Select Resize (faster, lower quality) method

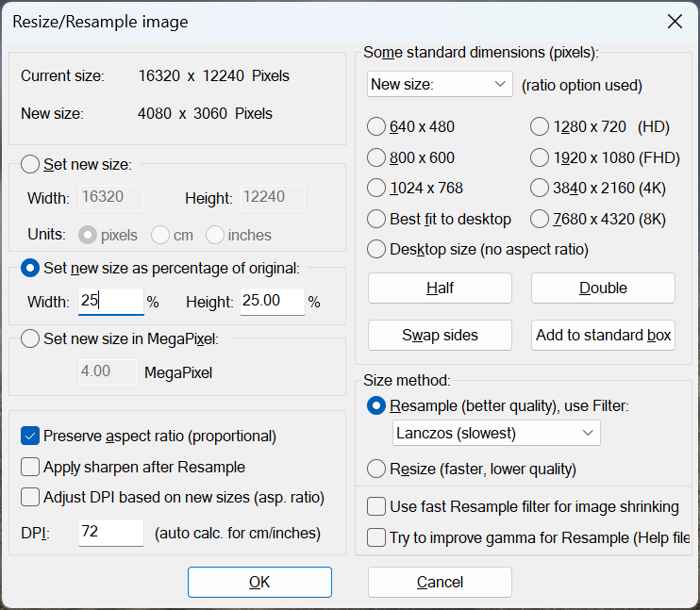point(376,469)
